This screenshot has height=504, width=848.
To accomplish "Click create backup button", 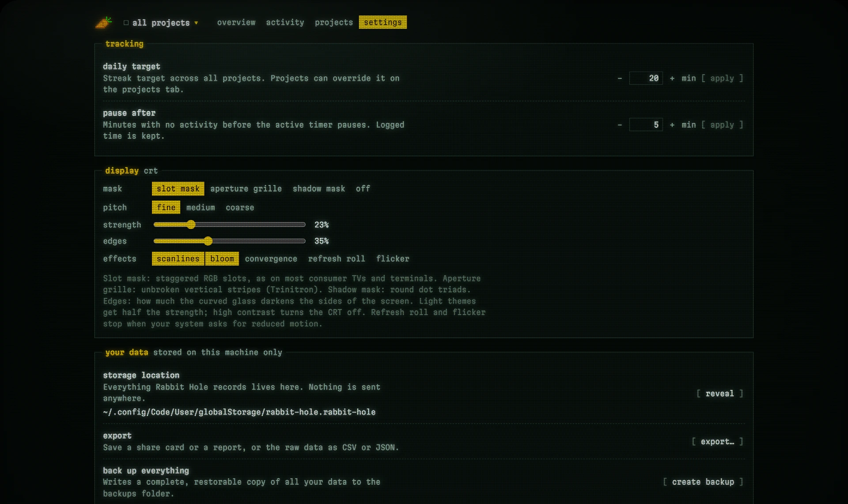I will (x=703, y=482).
